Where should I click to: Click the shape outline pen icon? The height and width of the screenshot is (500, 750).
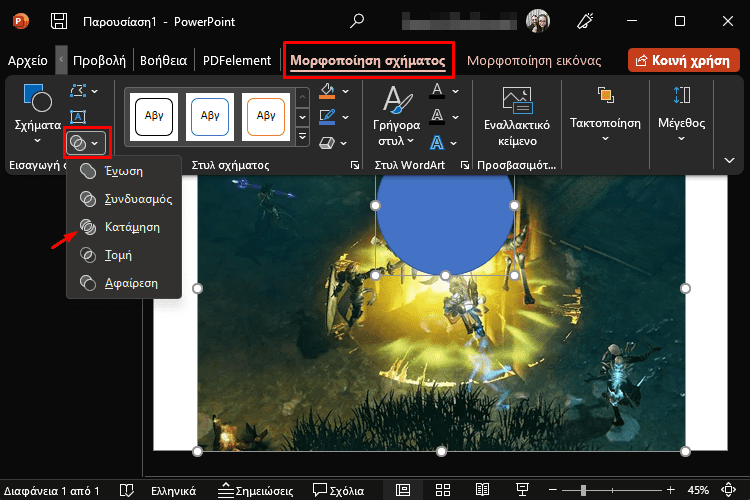[x=327, y=117]
